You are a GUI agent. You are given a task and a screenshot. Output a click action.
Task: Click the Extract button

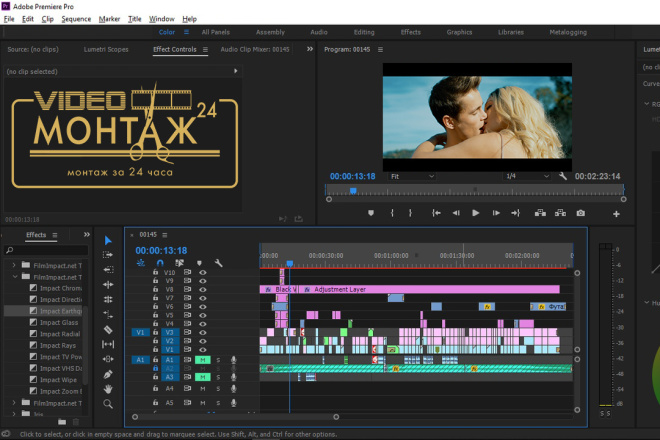[x=560, y=213]
